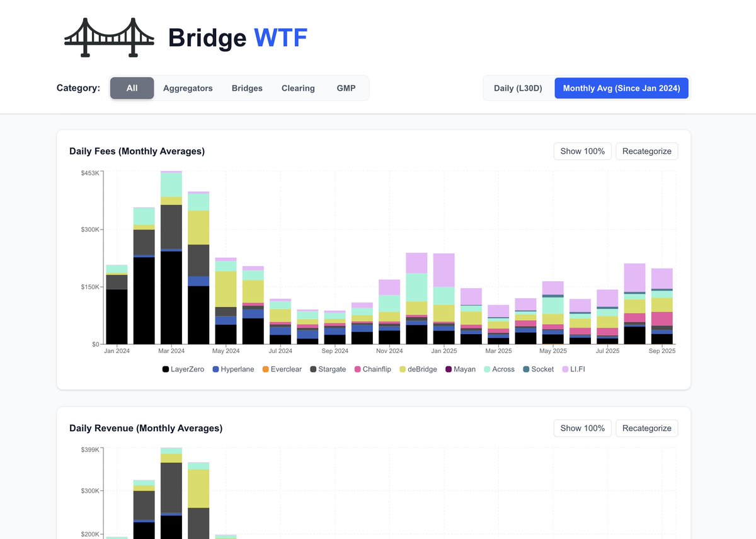
Task: Select the LI.FI legend entry
Action: coord(574,369)
